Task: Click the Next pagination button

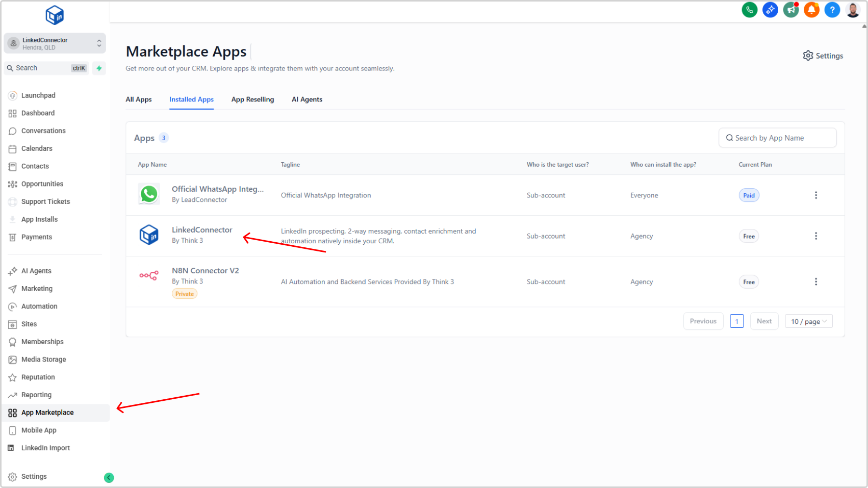Action: pos(763,321)
